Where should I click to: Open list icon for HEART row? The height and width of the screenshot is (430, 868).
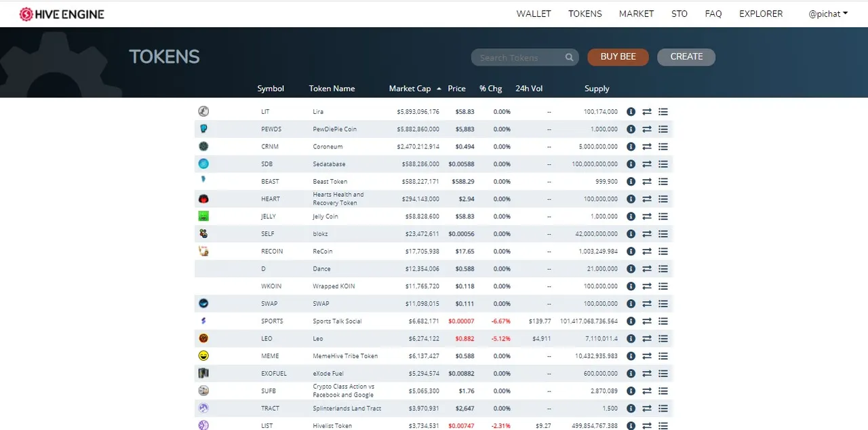click(663, 199)
